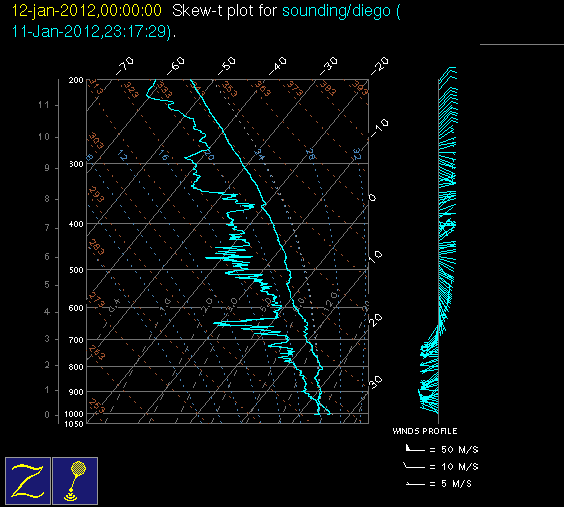Click the -60 temperature axis label
The height and width of the screenshot is (507, 564).
(x=176, y=66)
